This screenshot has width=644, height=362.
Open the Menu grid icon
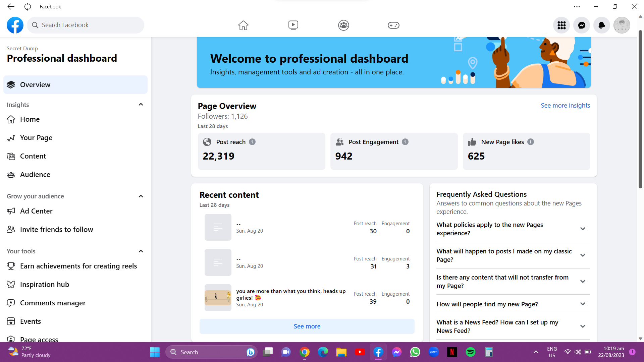pyautogui.click(x=561, y=25)
